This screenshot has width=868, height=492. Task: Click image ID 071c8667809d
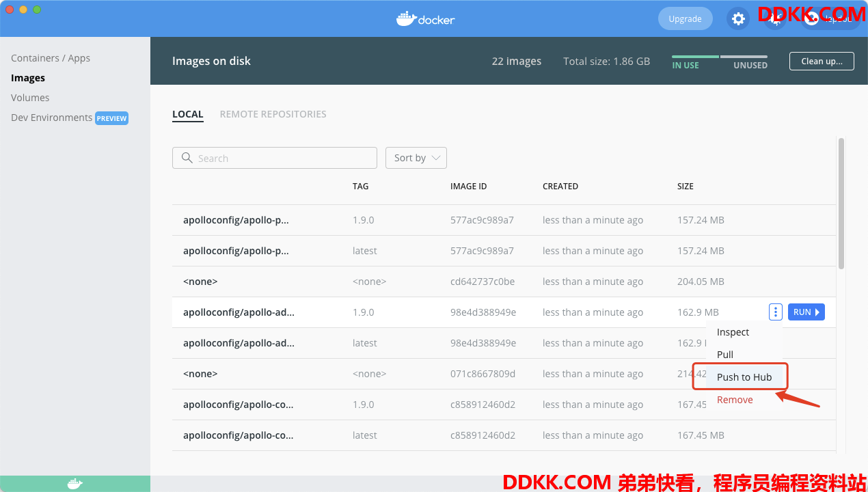(x=483, y=374)
